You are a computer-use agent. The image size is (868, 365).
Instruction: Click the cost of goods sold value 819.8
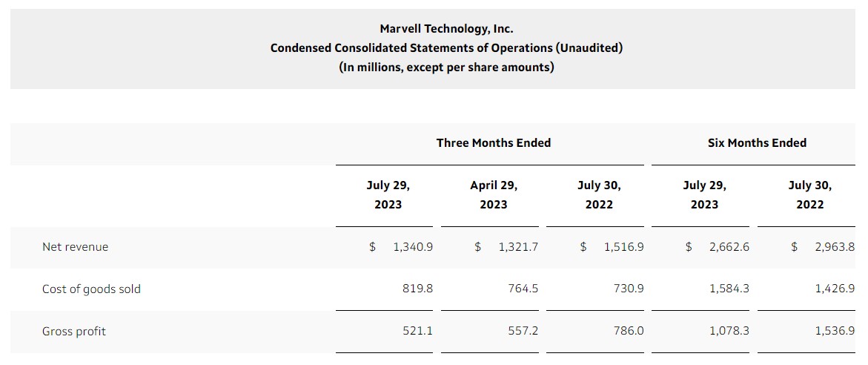click(x=417, y=289)
